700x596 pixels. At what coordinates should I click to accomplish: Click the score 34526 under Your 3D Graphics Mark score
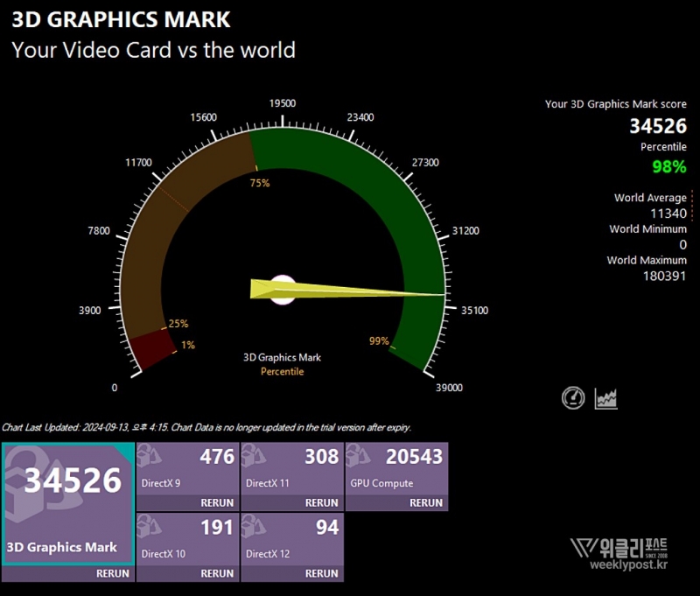point(658,126)
